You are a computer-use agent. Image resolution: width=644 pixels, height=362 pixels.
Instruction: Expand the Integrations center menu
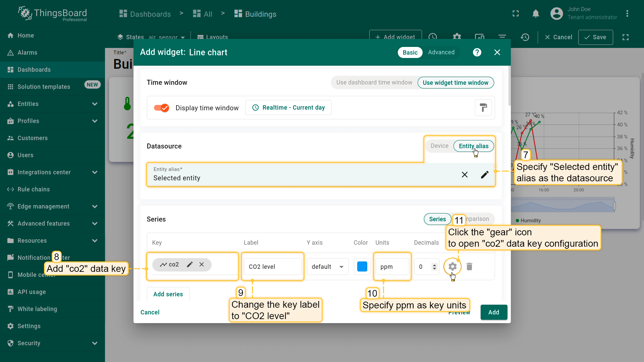click(95, 172)
